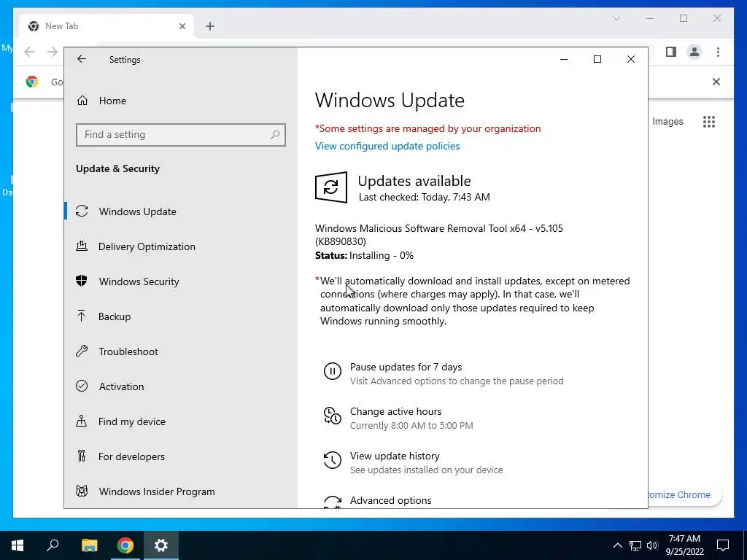Click the Troubleshoot wrench icon
The height and width of the screenshot is (560, 747).
(82, 351)
